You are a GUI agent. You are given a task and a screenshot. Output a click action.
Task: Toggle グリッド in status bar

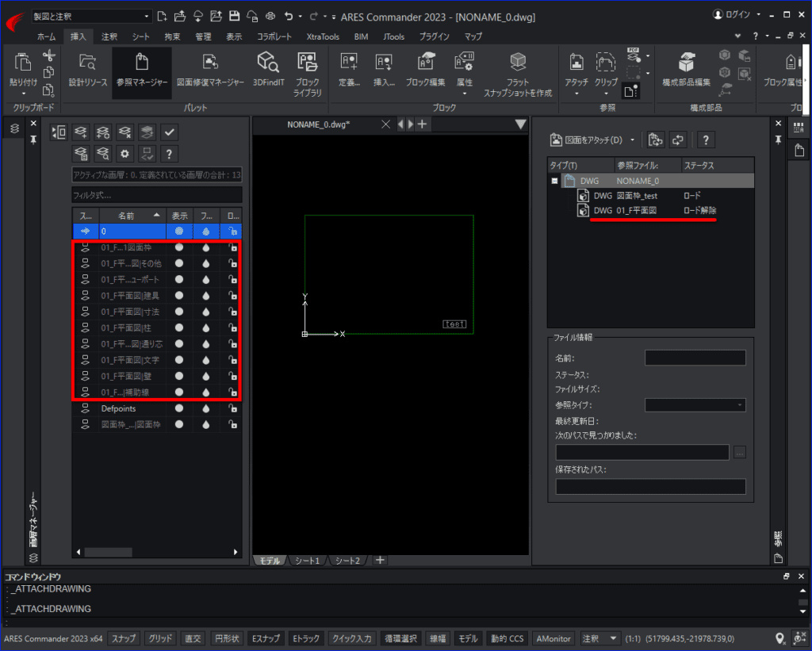[x=160, y=638]
